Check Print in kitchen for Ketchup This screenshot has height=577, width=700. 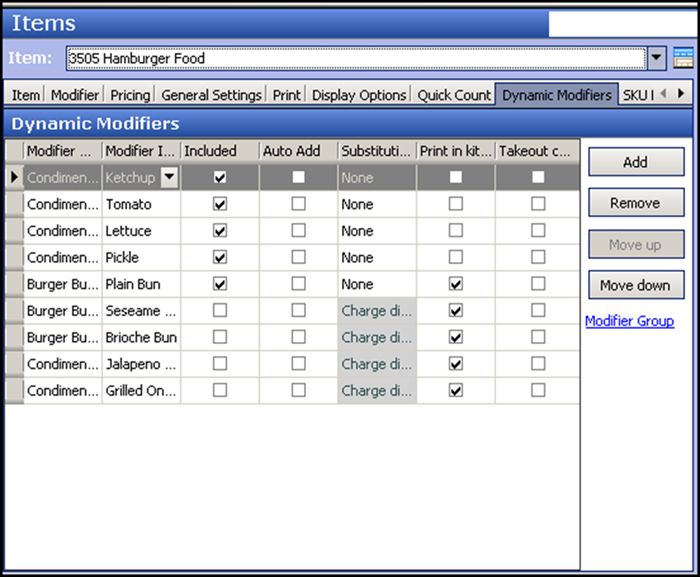point(455,177)
